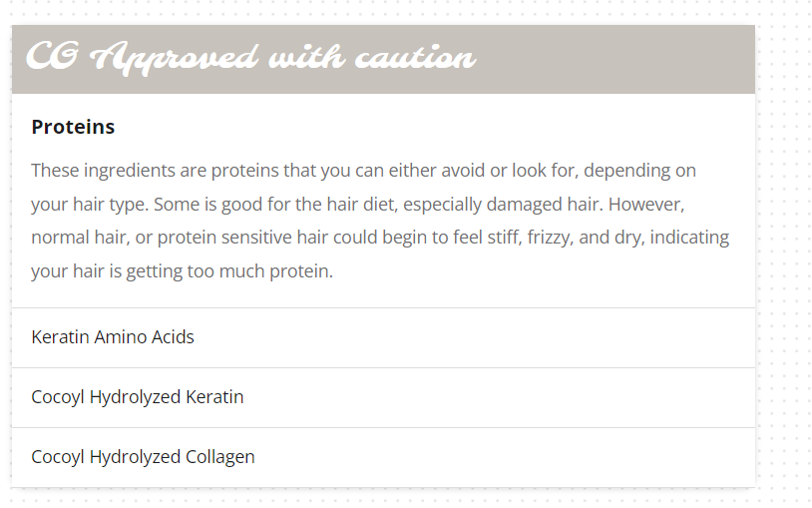Click the word 'However,' in the description
Viewport: 812px width, 508px height.
[x=646, y=205]
